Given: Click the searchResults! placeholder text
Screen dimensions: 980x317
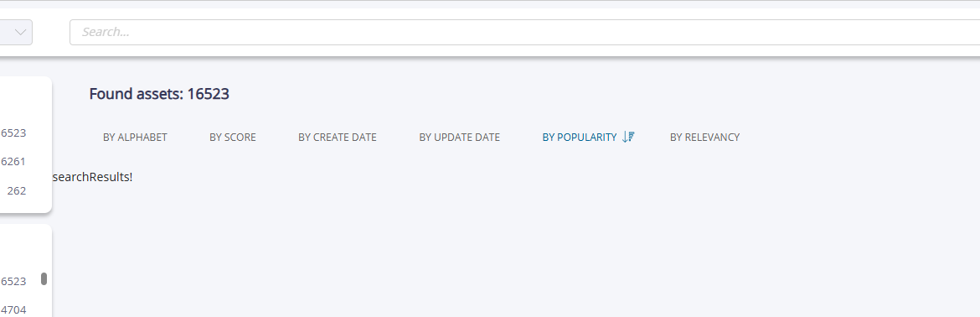Looking at the screenshot, I should [x=92, y=177].
